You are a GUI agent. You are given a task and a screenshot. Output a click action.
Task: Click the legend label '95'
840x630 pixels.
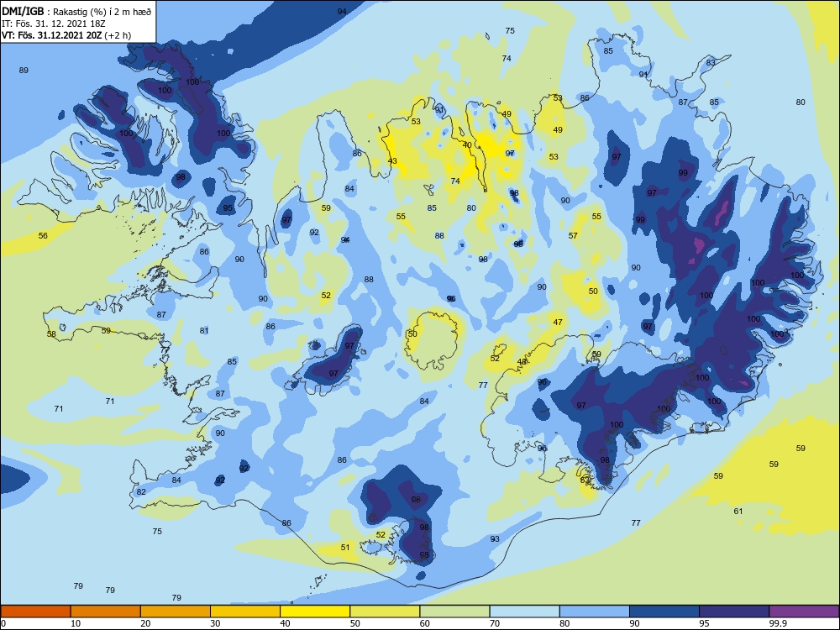(x=705, y=623)
